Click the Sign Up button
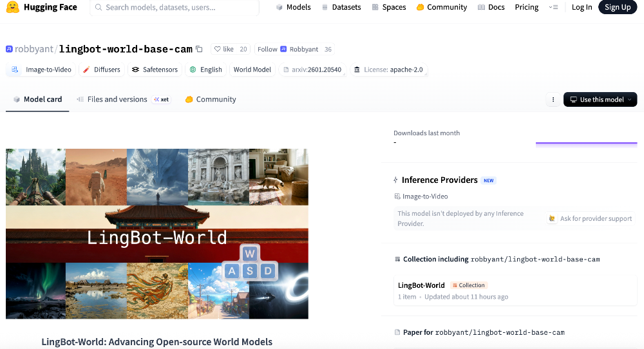Image resolution: width=644 pixels, height=349 pixels. click(617, 8)
